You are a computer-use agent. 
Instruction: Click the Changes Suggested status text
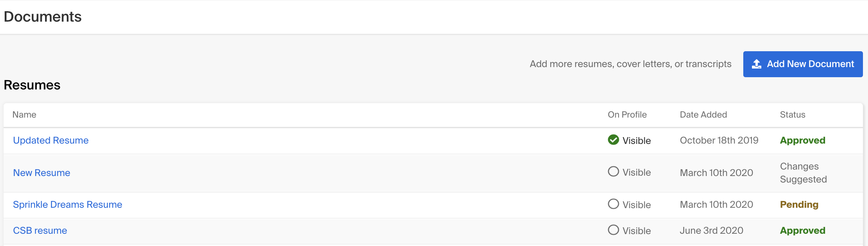pyautogui.click(x=803, y=173)
